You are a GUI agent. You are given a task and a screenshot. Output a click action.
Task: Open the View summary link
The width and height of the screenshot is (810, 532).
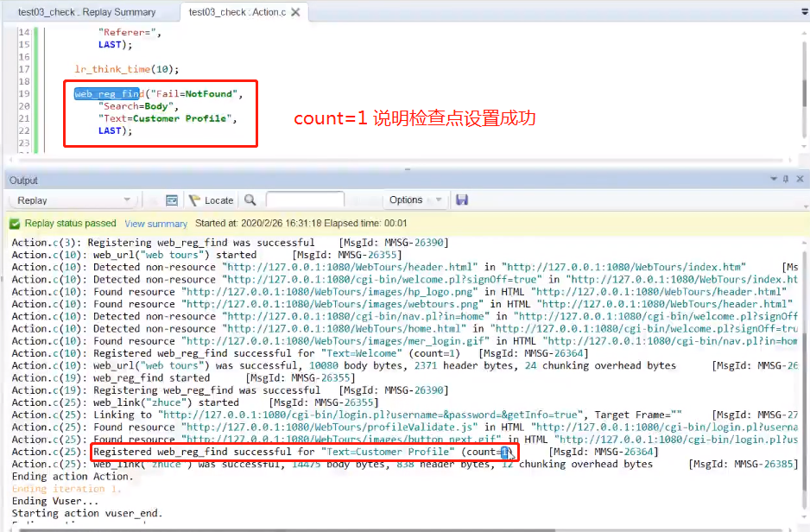pyautogui.click(x=155, y=224)
